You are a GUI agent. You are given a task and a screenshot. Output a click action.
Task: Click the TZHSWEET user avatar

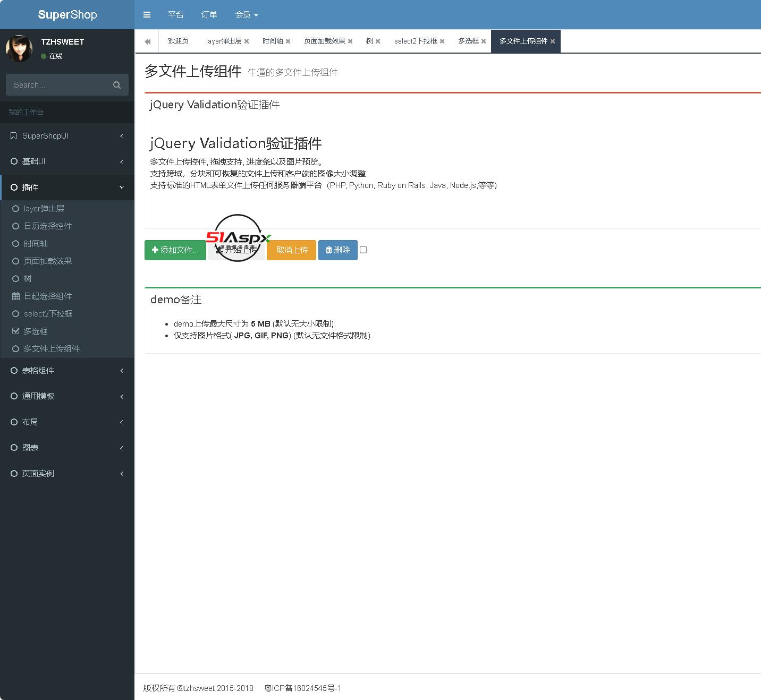(19, 48)
